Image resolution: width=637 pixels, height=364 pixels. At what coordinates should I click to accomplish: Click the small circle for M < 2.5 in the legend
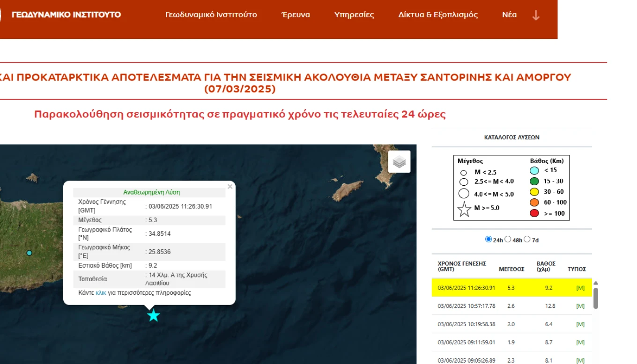click(x=464, y=172)
